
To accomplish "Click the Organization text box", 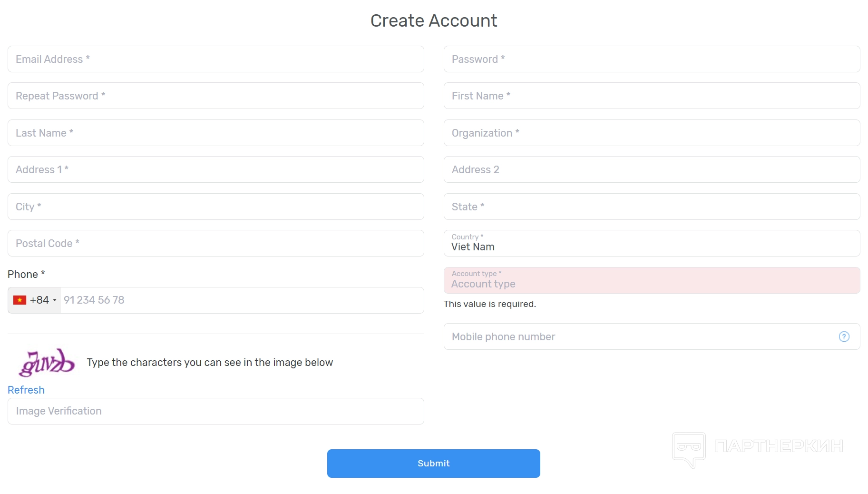I will click(651, 133).
